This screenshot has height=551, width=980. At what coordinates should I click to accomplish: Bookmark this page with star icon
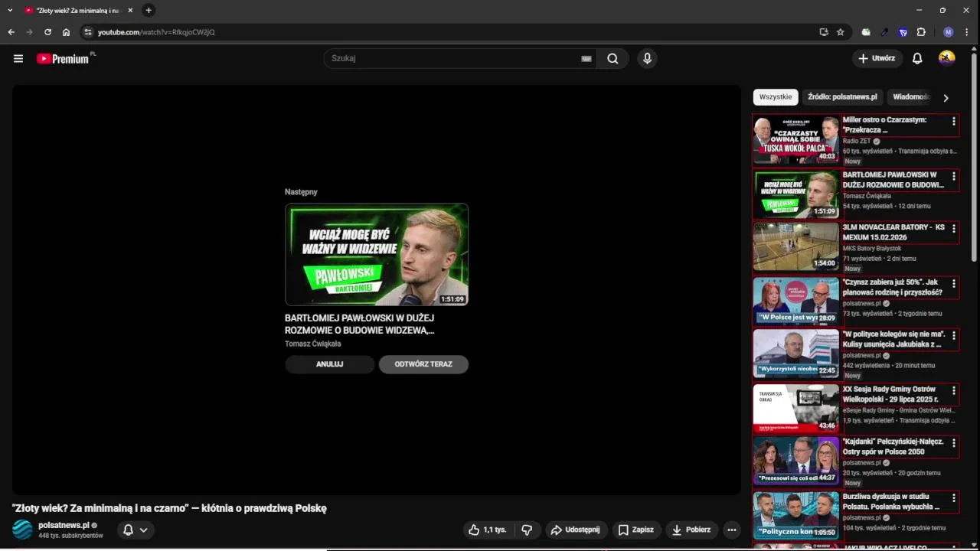[840, 32]
